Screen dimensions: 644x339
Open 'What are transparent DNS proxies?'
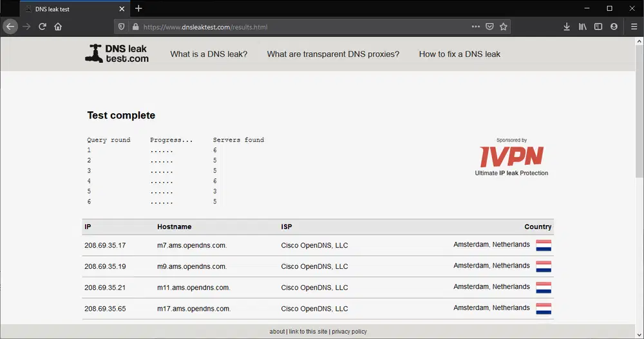333,54
